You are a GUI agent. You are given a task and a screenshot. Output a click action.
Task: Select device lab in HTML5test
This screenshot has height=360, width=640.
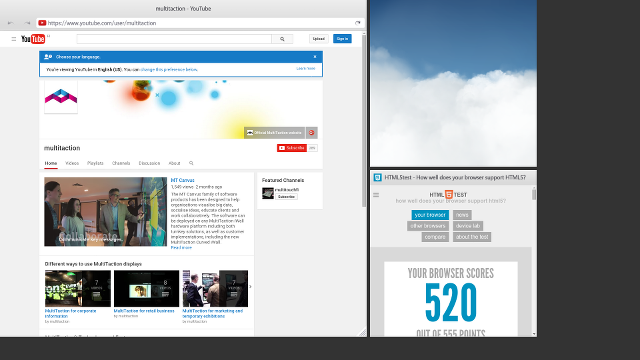point(468,226)
